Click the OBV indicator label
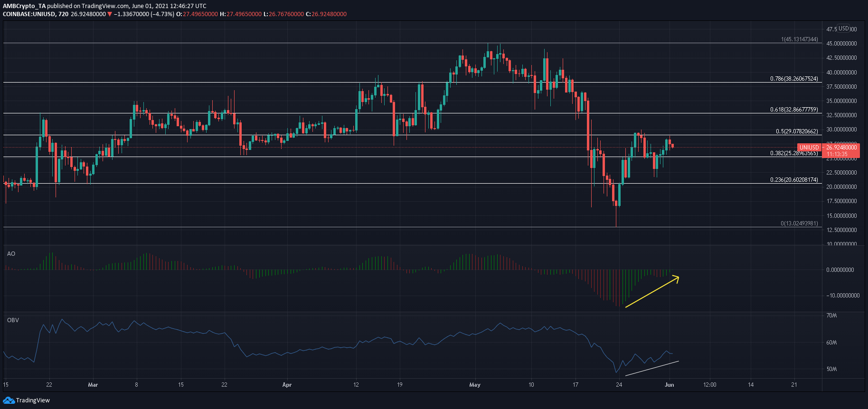This screenshot has height=409, width=868. [13, 320]
